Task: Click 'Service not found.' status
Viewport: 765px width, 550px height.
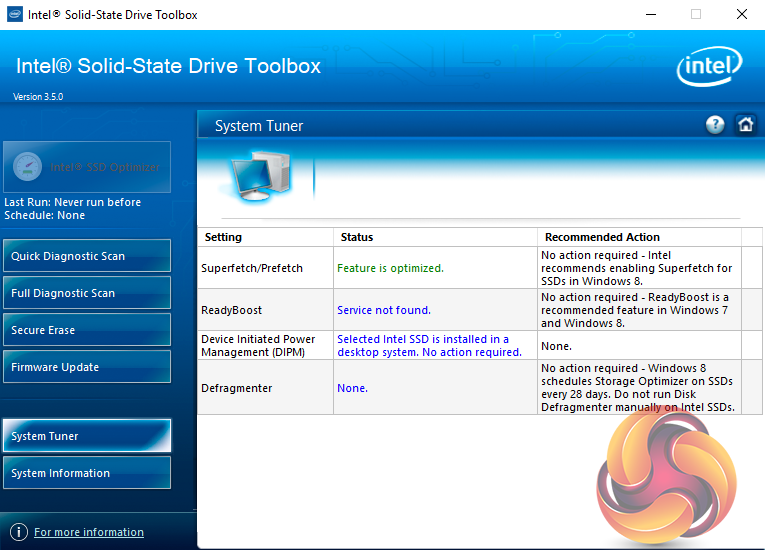Action: pos(384,310)
